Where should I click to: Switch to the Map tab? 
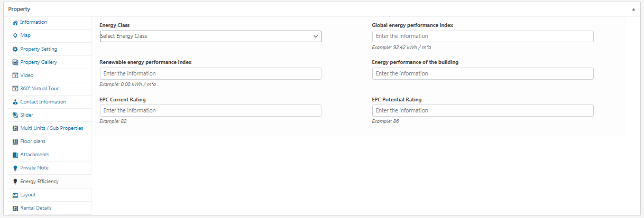(50, 36)
